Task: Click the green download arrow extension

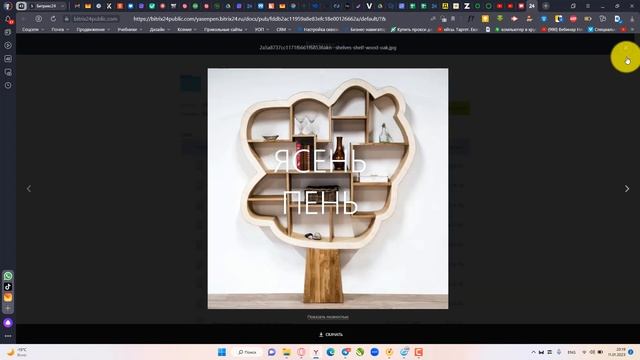Action: pyautogui.click(x=500, y=19)
